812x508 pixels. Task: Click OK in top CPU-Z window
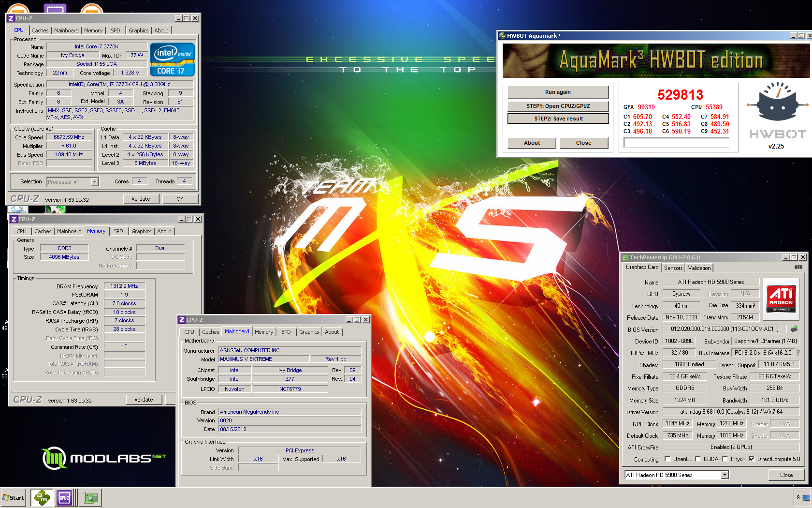[x=180, y=199]
